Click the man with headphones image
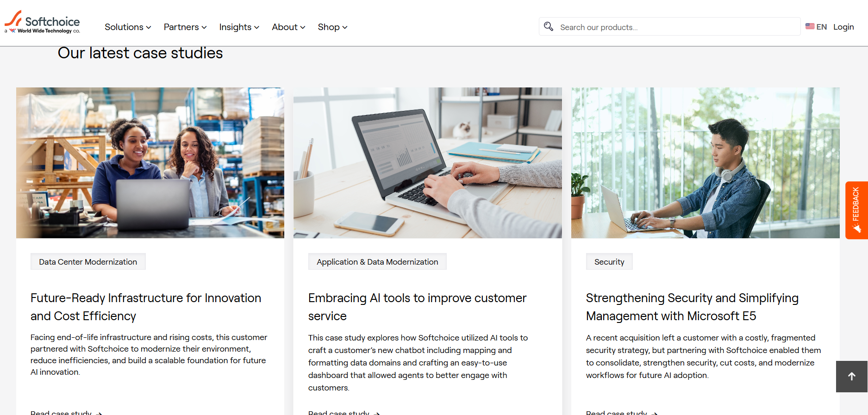This screenshot has height=415, width=868. pyautogui.click(x=705, y=163)
